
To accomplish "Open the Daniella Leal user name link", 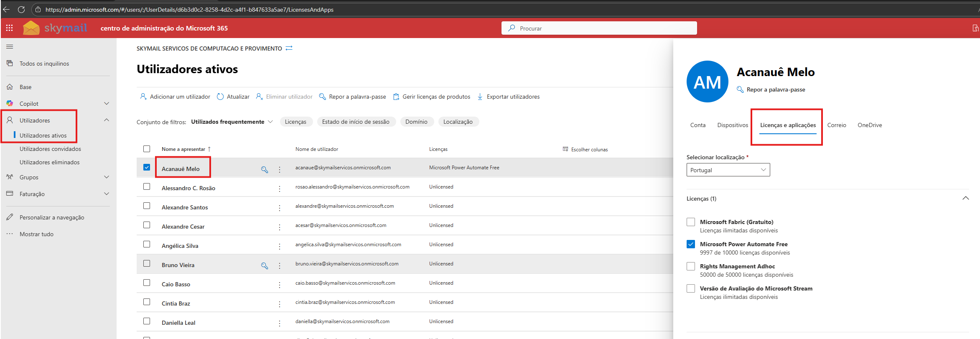I will pos(178,323).
